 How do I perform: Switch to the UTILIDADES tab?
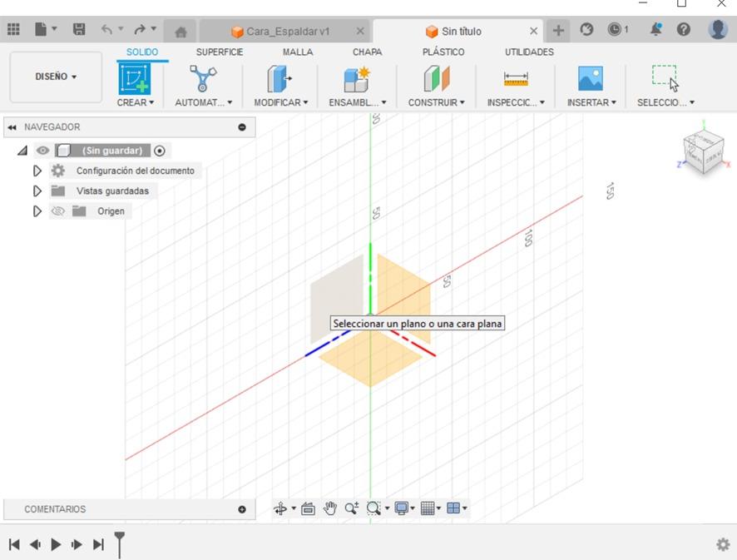pyautogui.click(x=529, y=52)
